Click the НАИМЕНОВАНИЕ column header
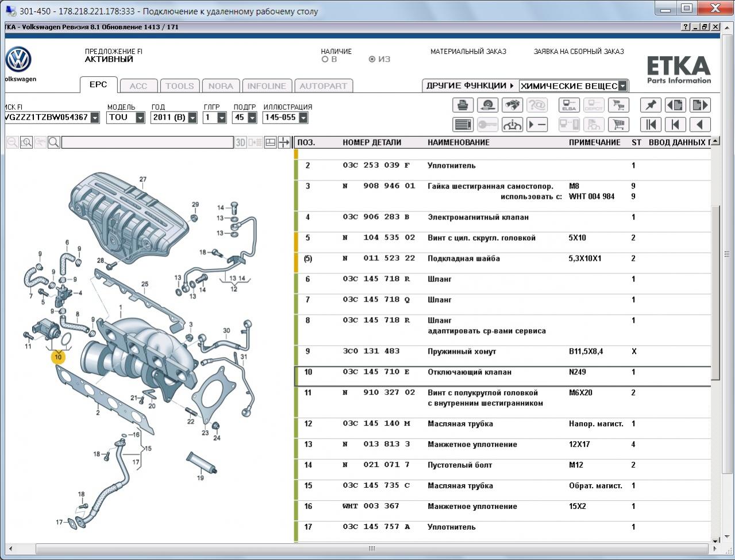 [x=459, y=142]
